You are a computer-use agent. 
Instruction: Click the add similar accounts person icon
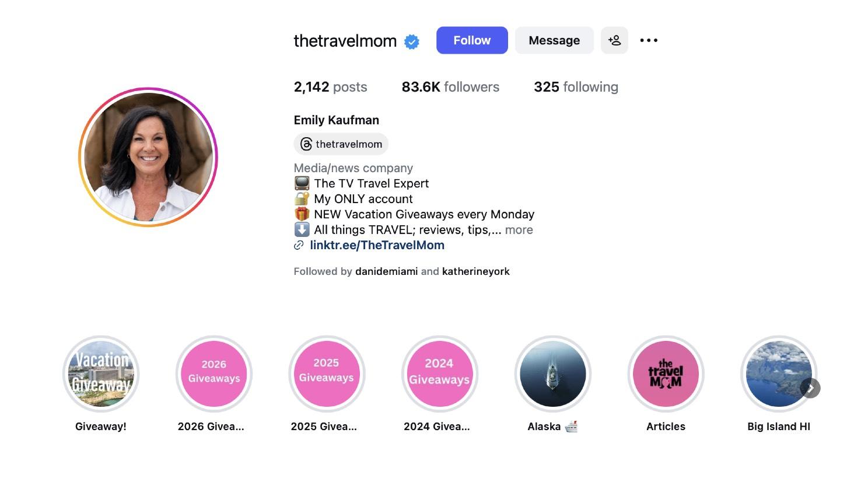[614, 40]
